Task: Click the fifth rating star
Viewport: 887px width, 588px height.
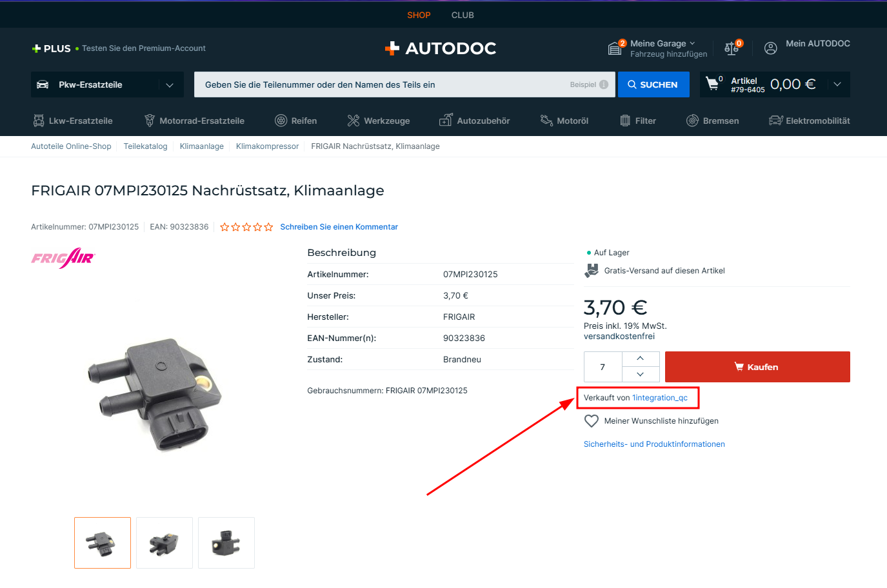Action: 268,227
